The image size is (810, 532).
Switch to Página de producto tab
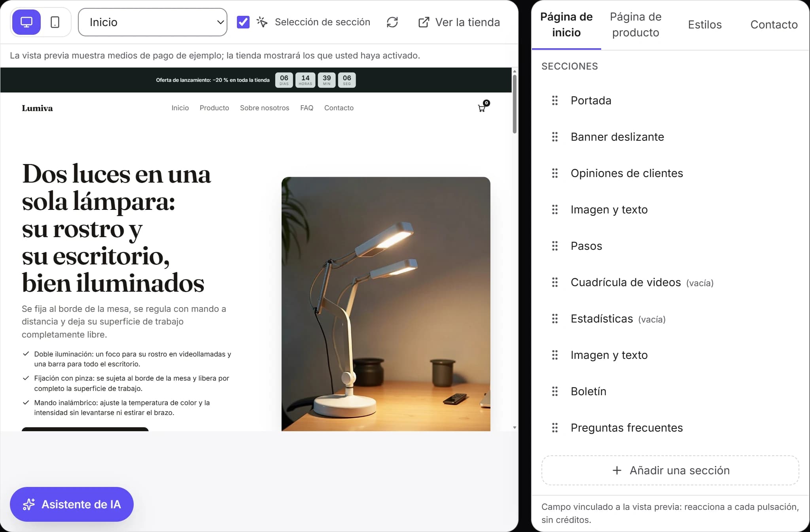636,25
